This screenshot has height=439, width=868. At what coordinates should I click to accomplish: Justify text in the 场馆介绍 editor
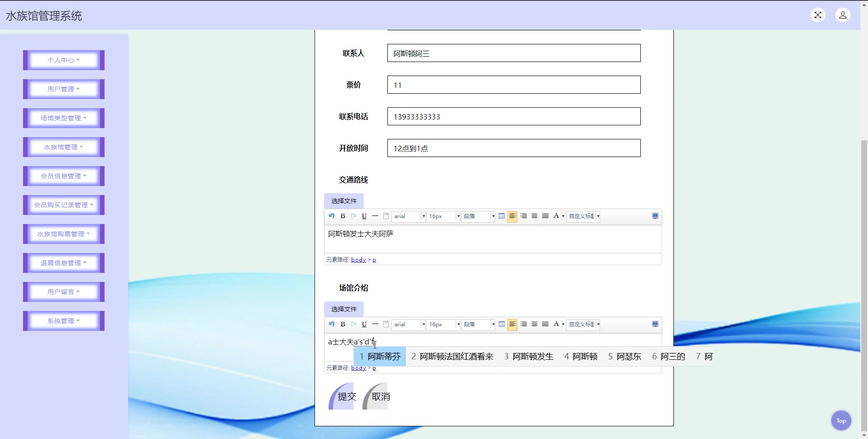[x=545, y=324]
